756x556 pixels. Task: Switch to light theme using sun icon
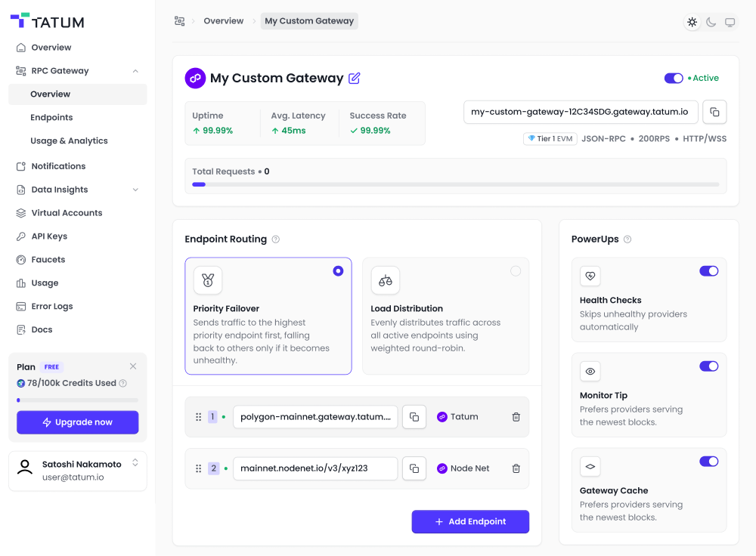pos(692,22)
